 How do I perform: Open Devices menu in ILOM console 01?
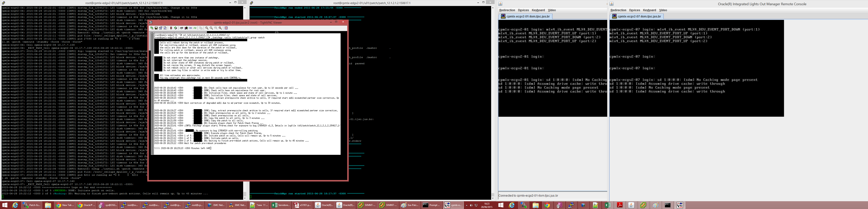coord(523,10)
